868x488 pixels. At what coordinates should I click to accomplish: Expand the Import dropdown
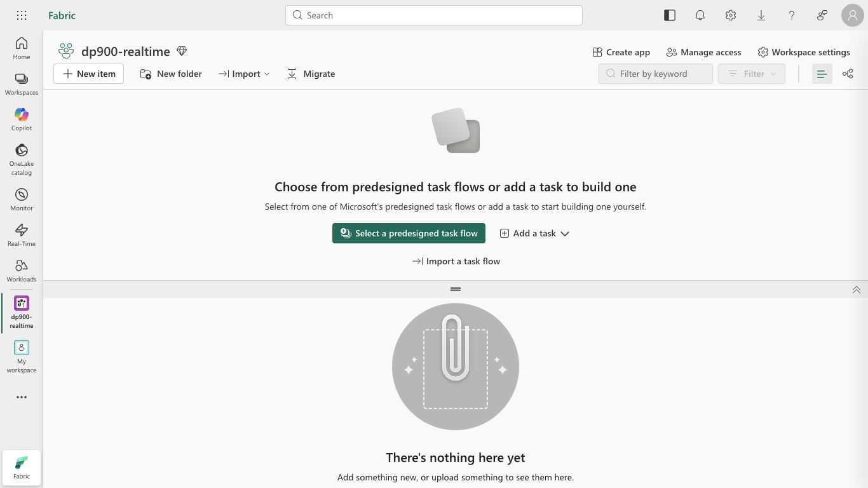(x=244, y=74)
